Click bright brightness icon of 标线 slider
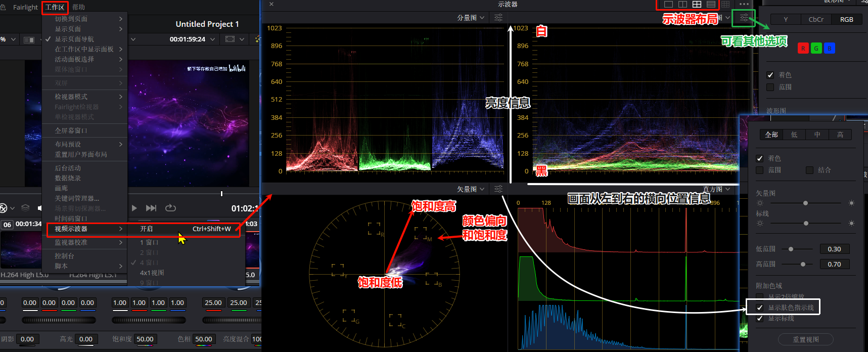This screenshot has height=352, width=868. point(851,223)
